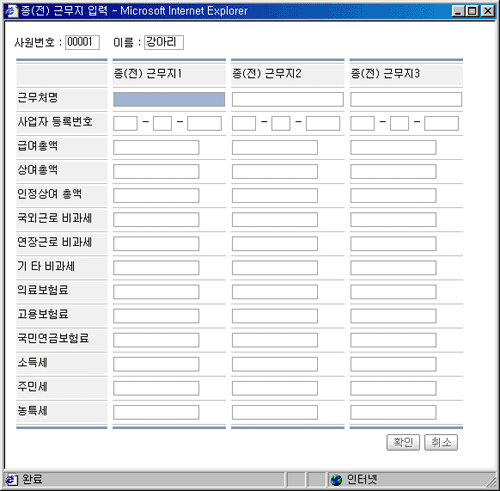
Task: Maximize the Internet Explorer window
Action: tap(472, 11)
